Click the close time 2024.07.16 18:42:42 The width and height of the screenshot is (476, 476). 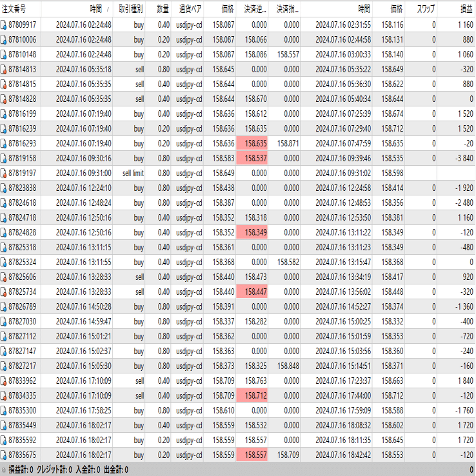[x=343, y=455]
